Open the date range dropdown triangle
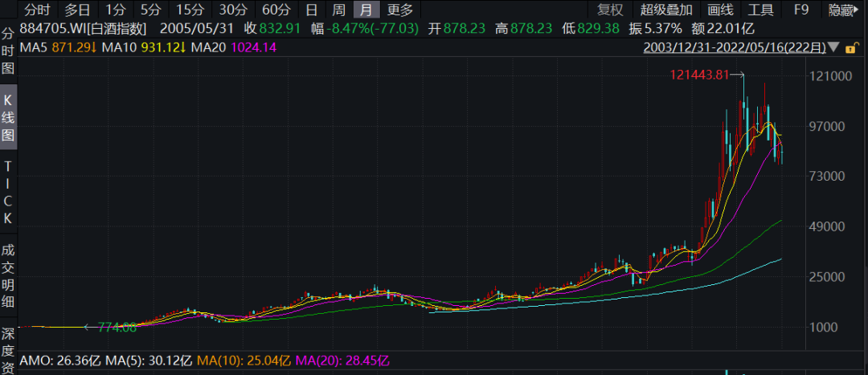Screen dimensions: 868x375 click(x=835, y=49)
